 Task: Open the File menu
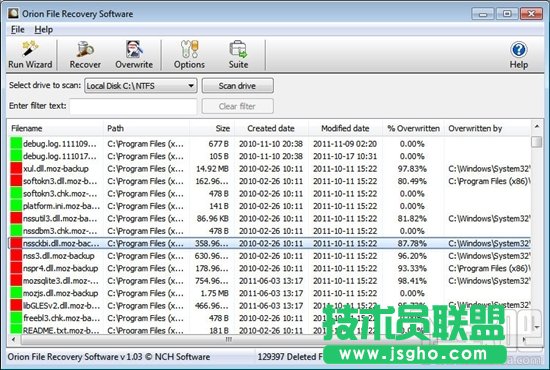pos(18,29)
